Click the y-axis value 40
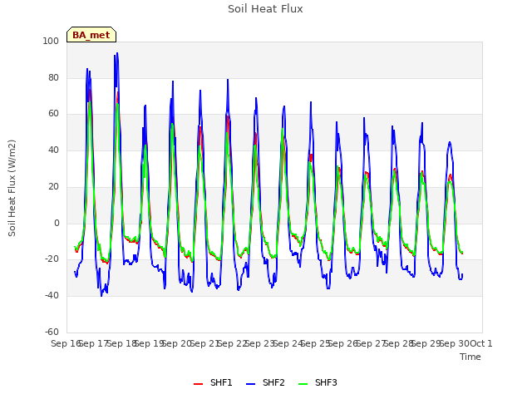The width and height of the screenshot is (532, 399). (53, 150)
